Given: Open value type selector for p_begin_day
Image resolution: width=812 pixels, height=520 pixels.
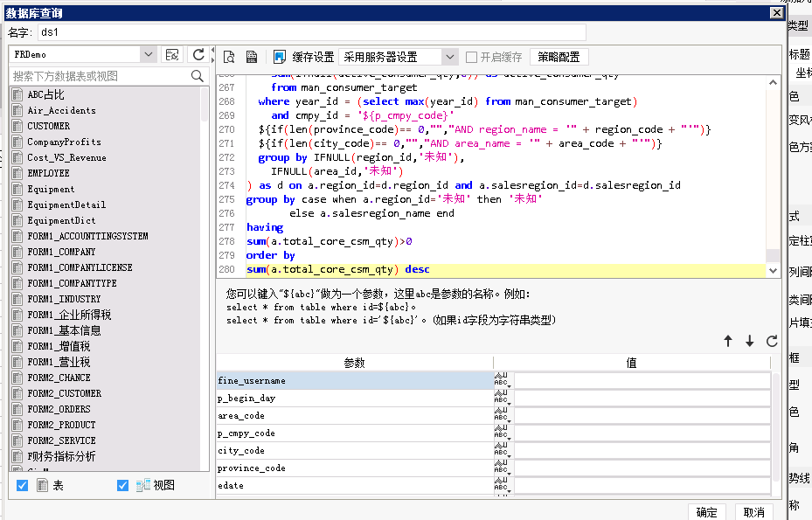Looking at the screenshot, I should tap(502, 398).
